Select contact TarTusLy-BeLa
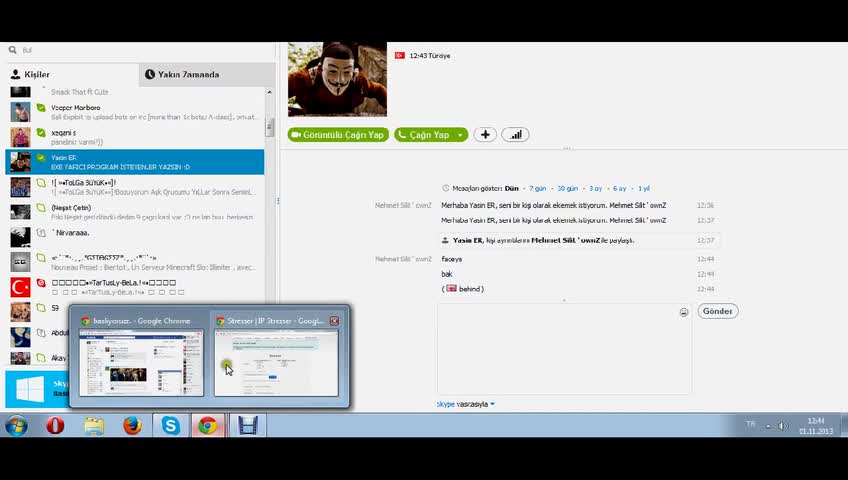Viewport: 848px width, 480px height. click(x=135, y=286)
